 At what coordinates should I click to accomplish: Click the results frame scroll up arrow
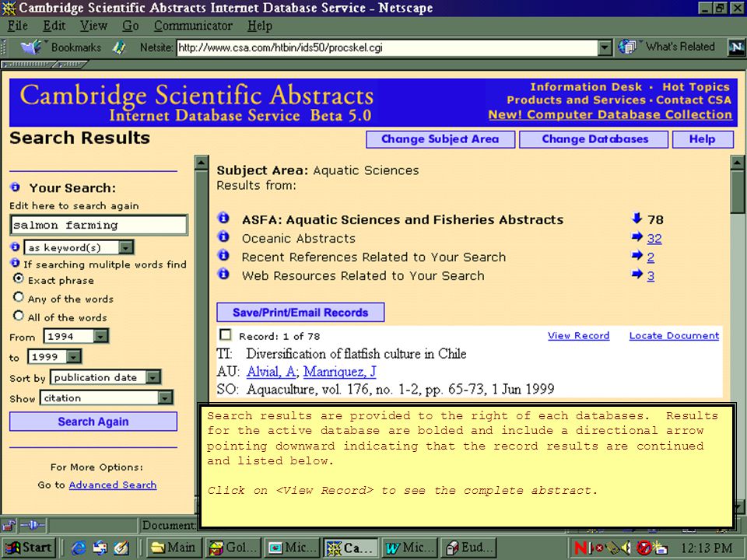(738, 163)
